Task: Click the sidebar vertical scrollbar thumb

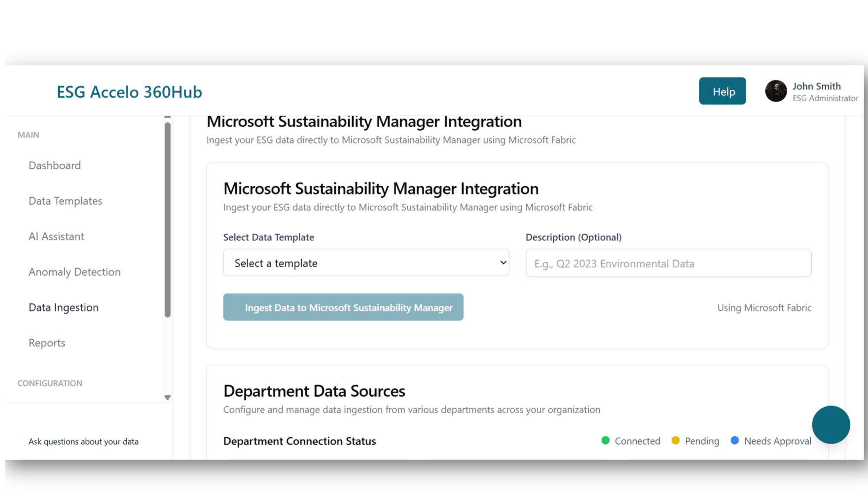Action: [168, 220]
